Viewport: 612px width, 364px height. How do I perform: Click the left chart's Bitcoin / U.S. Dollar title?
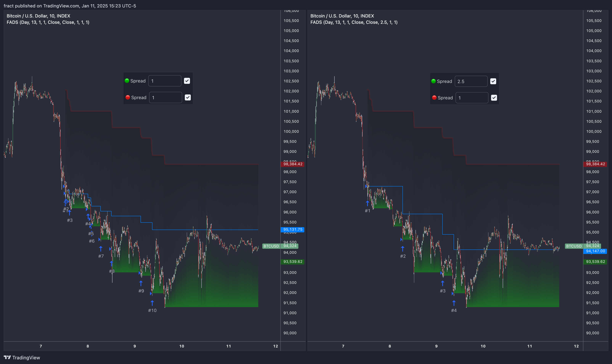tap(38, 16)
